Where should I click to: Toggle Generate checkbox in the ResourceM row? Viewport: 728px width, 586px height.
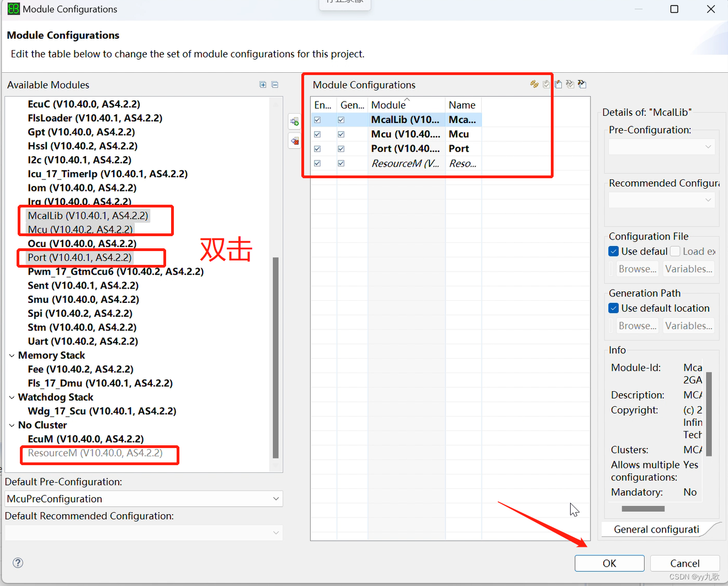341,163
